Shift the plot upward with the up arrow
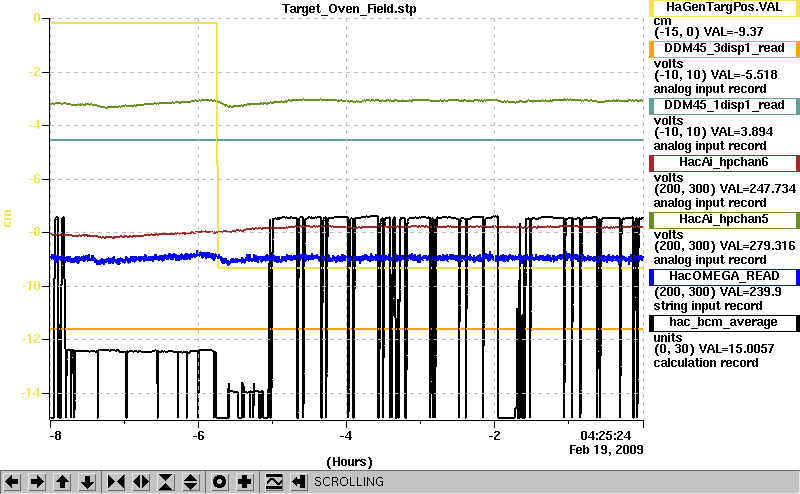The image size is (800, 494). (x=62, y=482)
